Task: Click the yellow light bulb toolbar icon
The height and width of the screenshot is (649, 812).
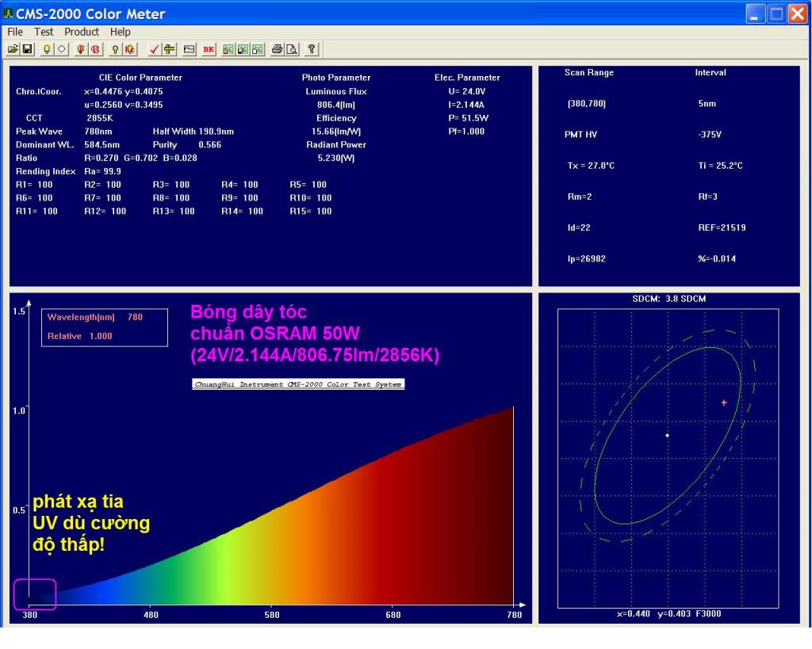Action: [47, 49]
